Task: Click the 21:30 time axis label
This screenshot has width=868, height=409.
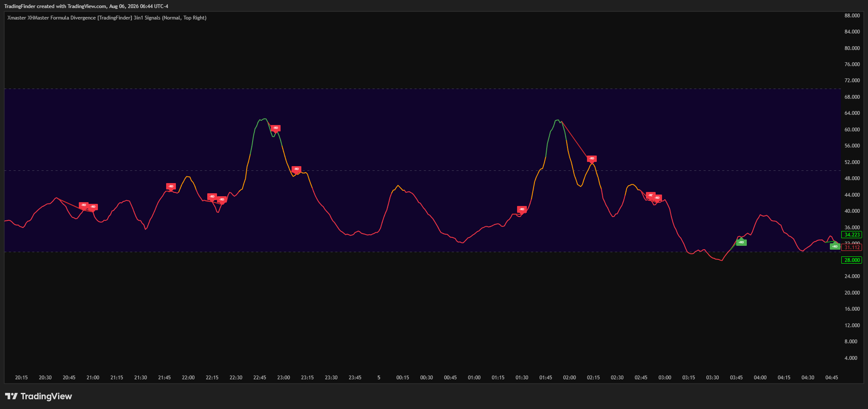Action: [140, 378]
